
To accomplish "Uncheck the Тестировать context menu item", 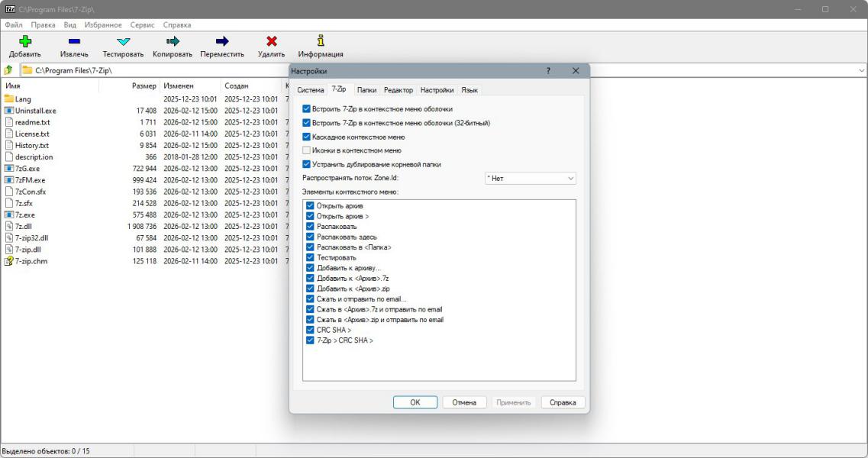I will pyautogui.click(x=310, y=258).
